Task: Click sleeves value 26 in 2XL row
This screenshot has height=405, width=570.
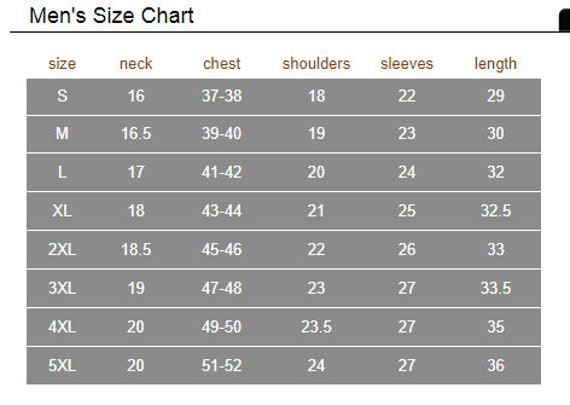Action: point(407,249)
